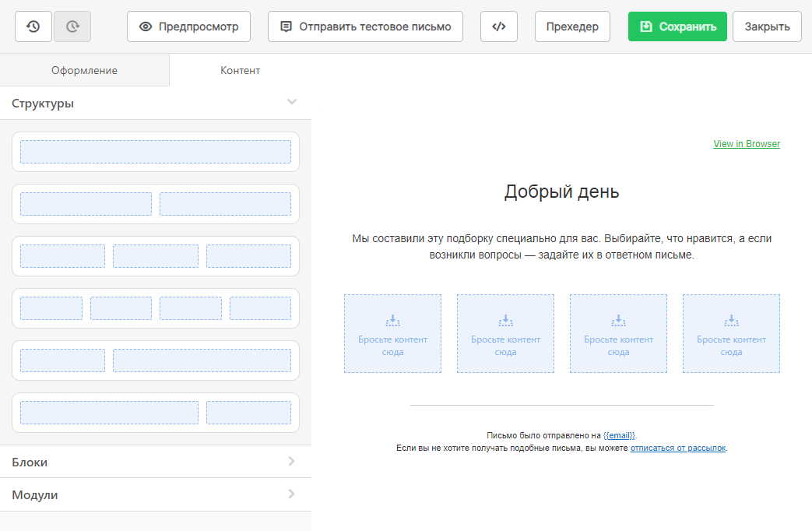Switch to the Оформление tab
Viewport: 812px width, 531px height.
click(84, 70)
